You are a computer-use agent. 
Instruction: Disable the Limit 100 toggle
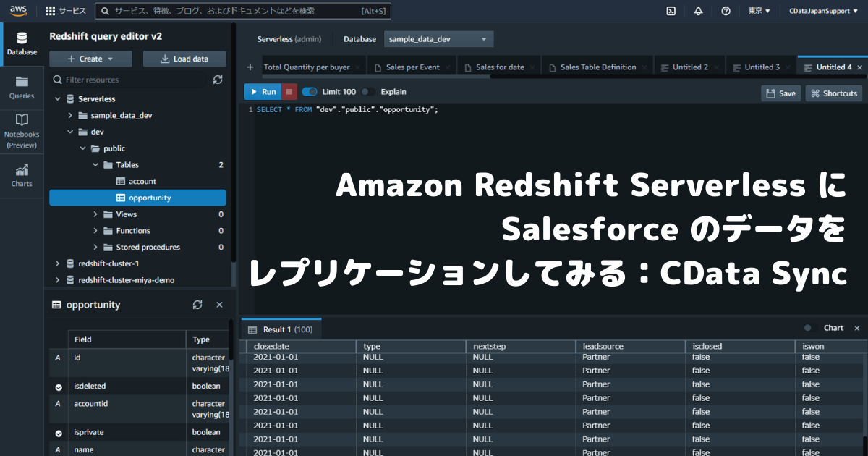310,91
